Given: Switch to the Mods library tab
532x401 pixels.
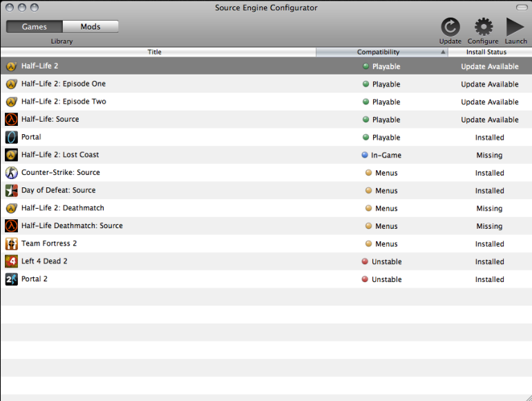Looking at the screenshot, I should (x=91, y=26).
